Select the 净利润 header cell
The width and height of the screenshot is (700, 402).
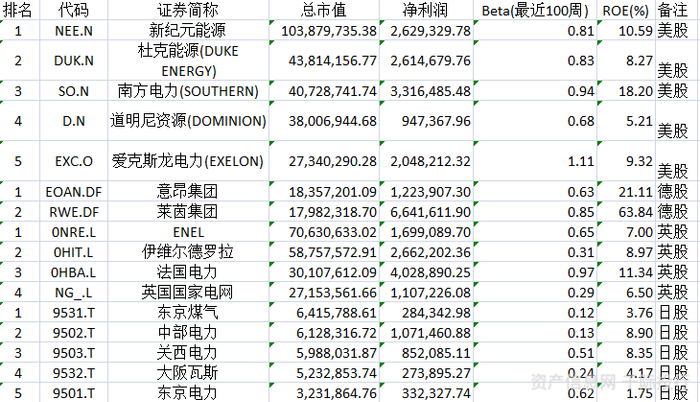coord(426,10)
